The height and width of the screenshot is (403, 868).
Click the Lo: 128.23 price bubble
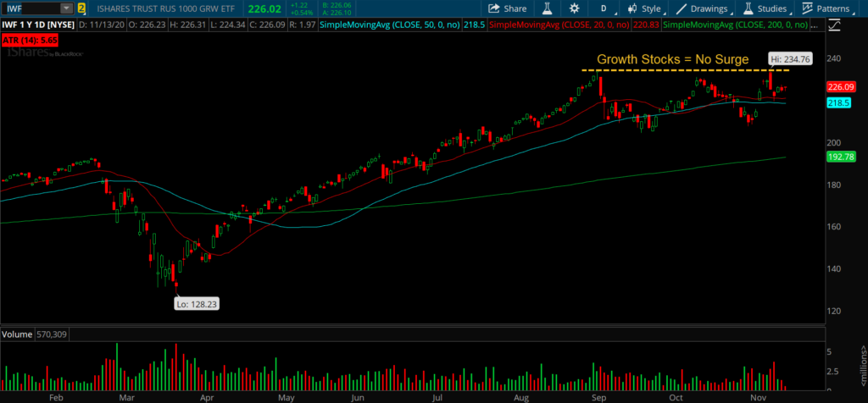click(197, 303)
